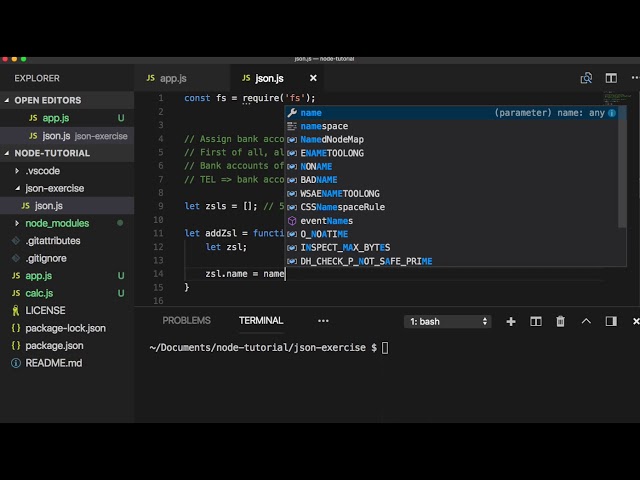
Task: Move panel position icon
Action: [611, 322]
